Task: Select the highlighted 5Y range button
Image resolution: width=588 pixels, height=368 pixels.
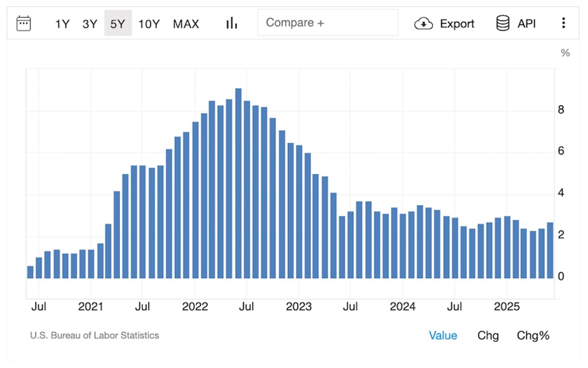Action: (118, 24)
